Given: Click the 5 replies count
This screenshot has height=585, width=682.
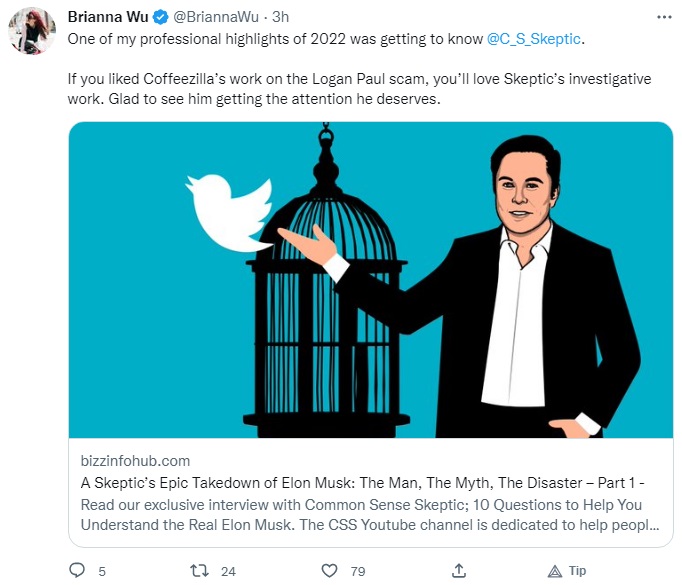Looking at the screenshot, I should [x=102, y=571].
